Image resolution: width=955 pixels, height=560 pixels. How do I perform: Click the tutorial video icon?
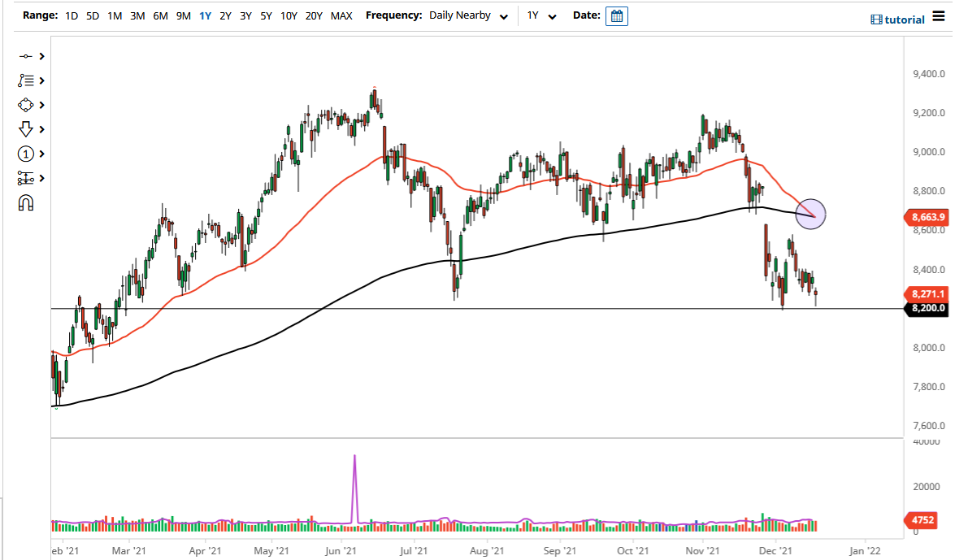coord(876,20)
